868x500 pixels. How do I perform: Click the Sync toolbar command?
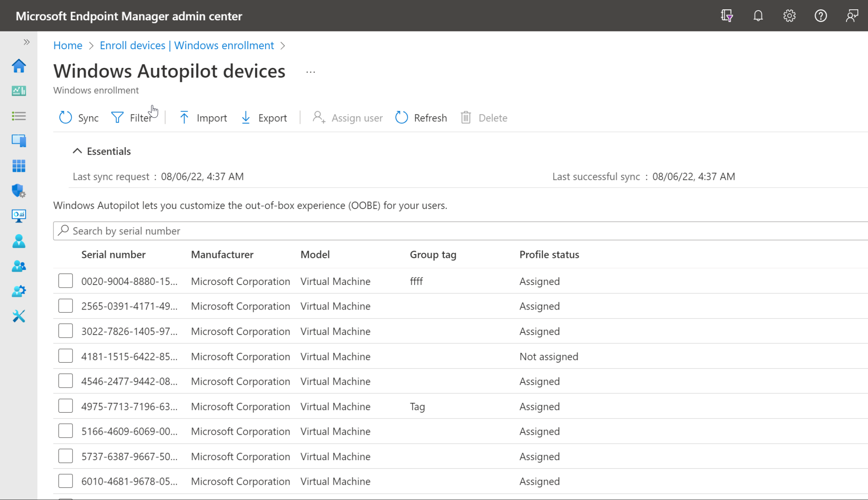click(x=78, y=118)
